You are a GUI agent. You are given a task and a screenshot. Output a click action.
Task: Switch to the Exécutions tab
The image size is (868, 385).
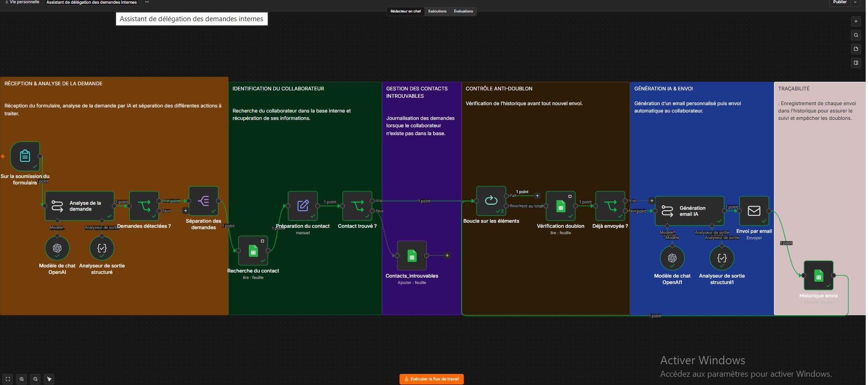(x=437, y=11)
